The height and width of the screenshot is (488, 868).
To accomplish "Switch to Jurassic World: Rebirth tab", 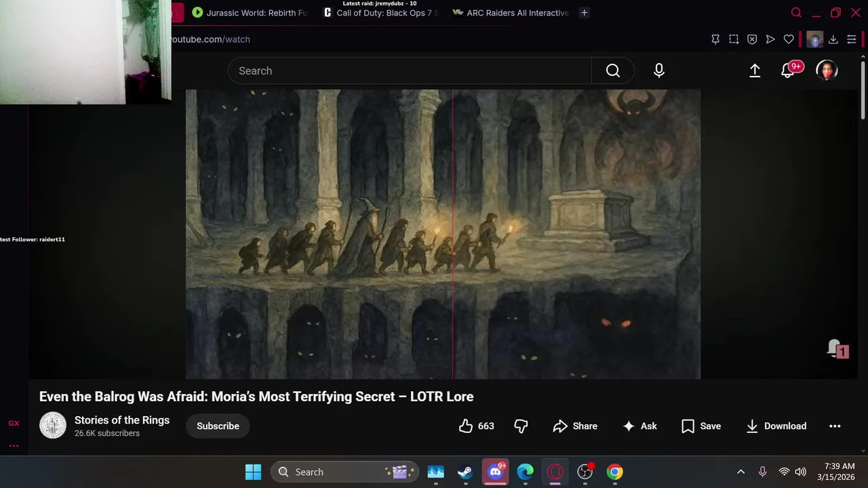I will 250,12.
